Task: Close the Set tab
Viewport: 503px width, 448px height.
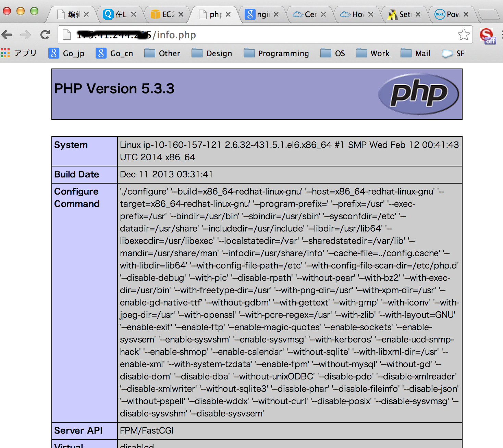Action: 418,14
